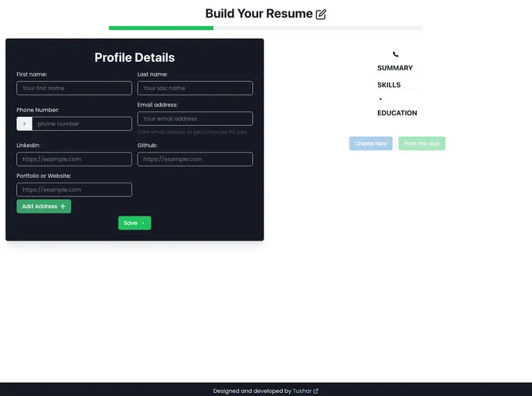The width and height of the screenshot is (532, 396).
Task: Click the plus country code prefix box
Action: pos(25,124)
